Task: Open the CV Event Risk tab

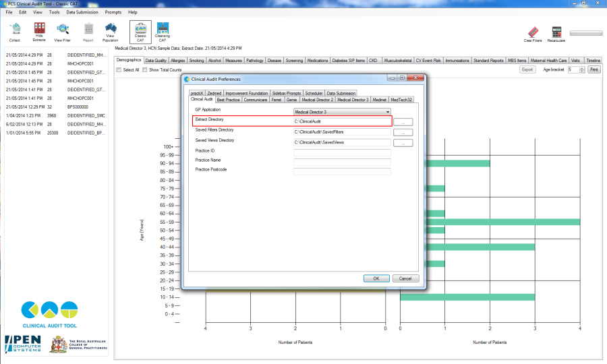Action: coord(428,61)
